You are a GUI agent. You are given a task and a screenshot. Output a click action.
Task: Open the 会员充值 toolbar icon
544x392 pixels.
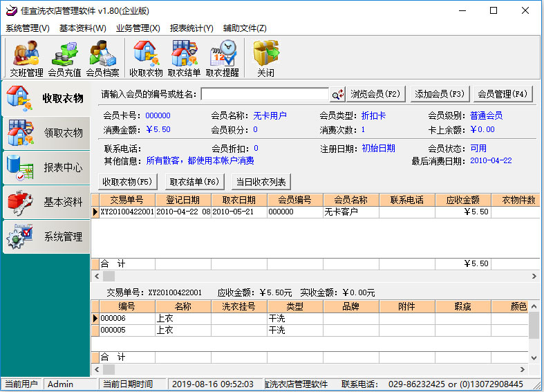click(x=64, y=58)
